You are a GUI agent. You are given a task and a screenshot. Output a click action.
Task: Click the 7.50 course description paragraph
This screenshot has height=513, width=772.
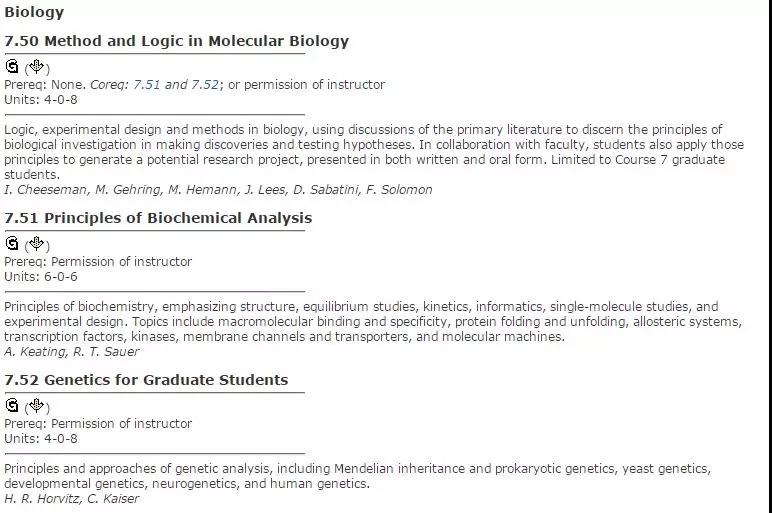pos(374,152)
